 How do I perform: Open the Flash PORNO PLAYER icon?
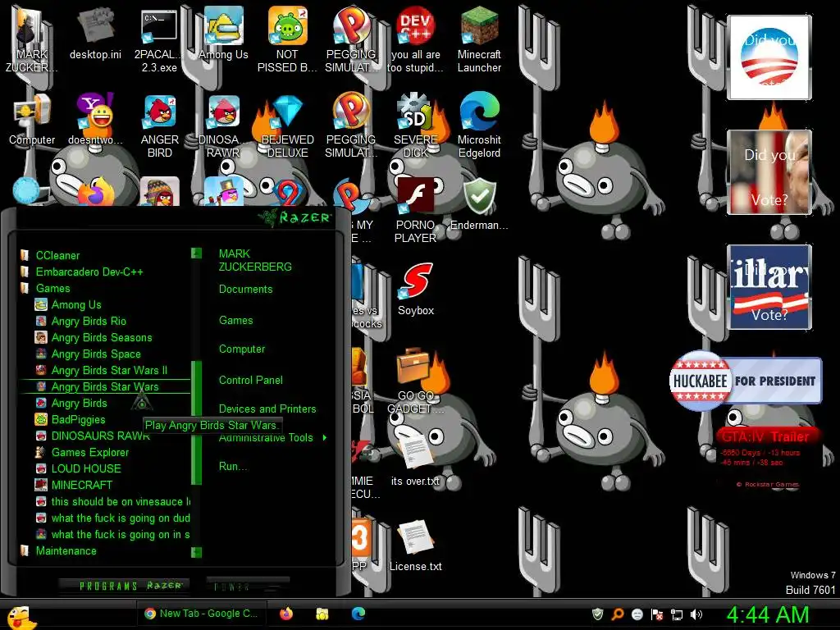pos(416,211)
